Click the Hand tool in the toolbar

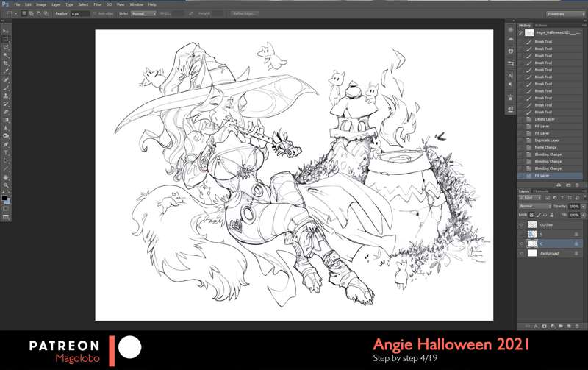(x=6, y=177)
